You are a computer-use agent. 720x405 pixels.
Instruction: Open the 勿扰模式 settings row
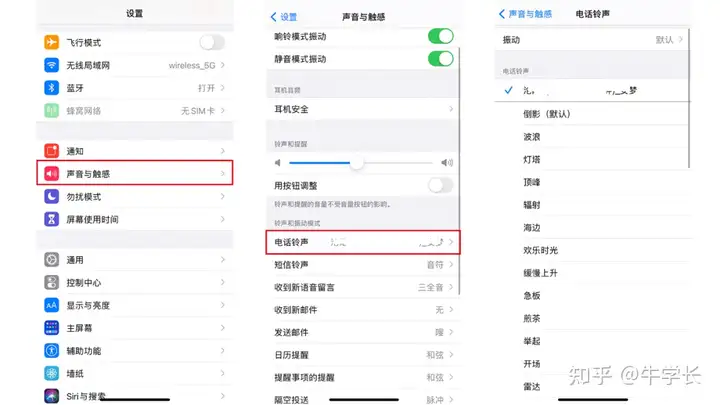point(135,196)
